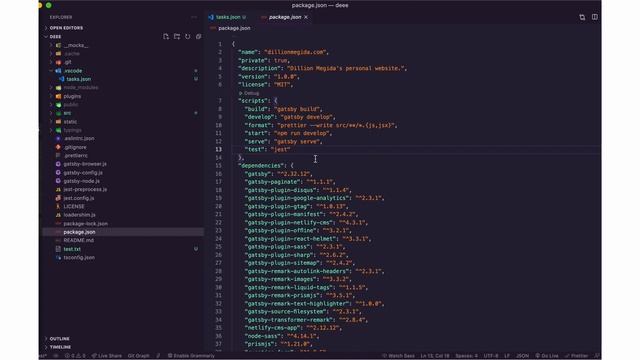Expand the Outline panel
Image resolution: width=640 pixels, height=360 pixels.
point(59,339)
